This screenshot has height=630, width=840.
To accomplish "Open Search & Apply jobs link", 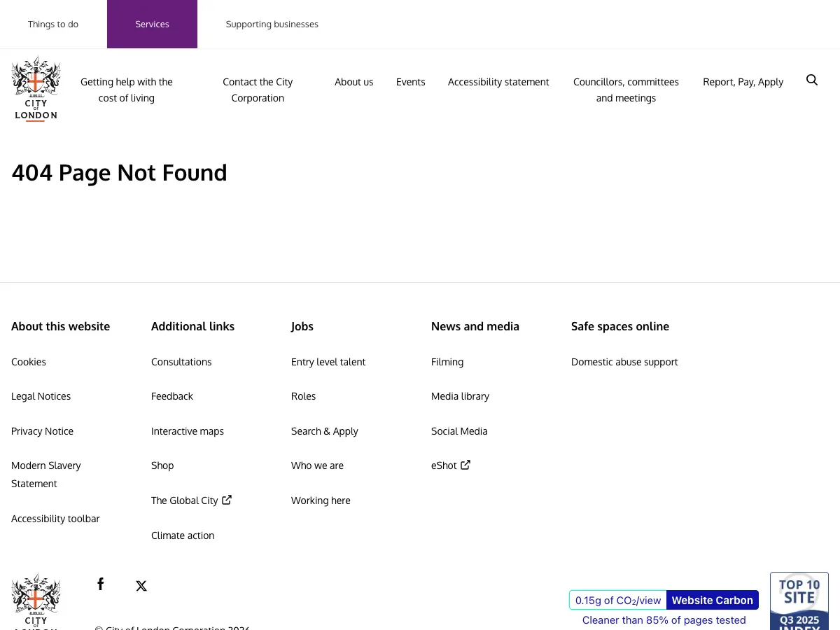I will click(x=325, y=431).
